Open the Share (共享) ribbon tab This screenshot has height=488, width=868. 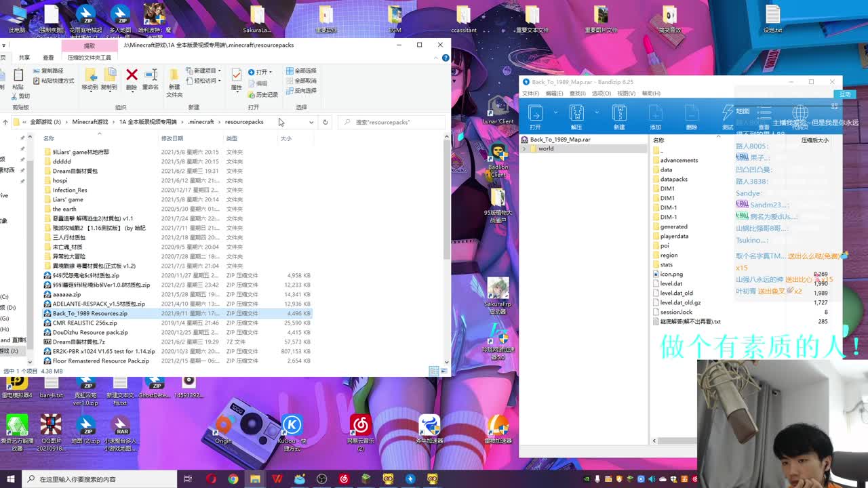pos(24,58)
